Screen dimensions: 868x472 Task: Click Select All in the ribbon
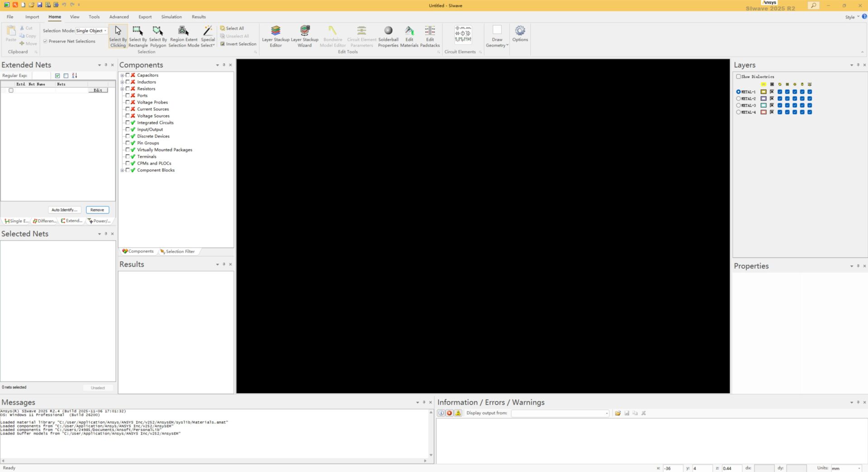coord(232,28)
